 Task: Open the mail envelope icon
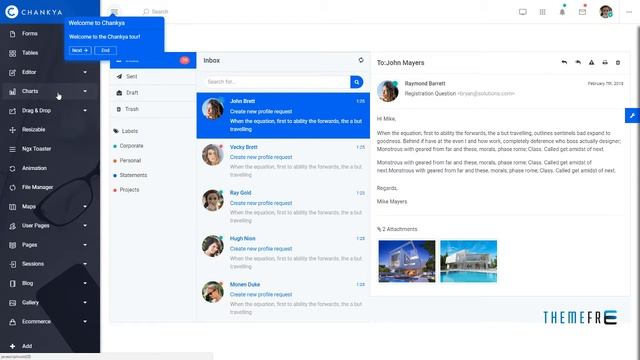click(582, 12)
